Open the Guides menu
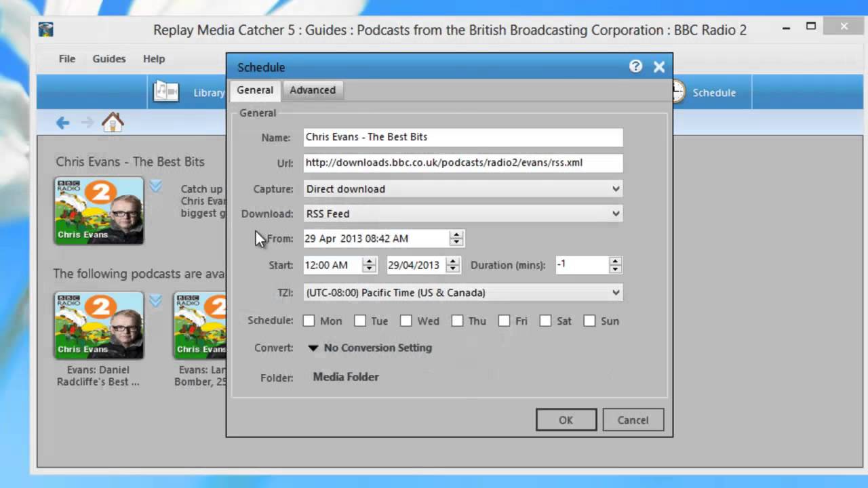Image resolution: width=868 pixels, height=488 pixels. [109, 59]
